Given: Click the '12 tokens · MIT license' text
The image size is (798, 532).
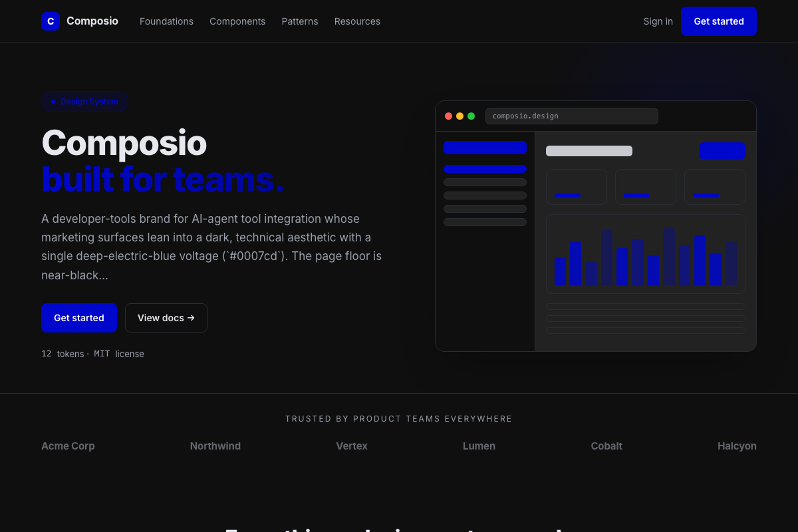Looking at the screenshot, I should pos(92,354).
